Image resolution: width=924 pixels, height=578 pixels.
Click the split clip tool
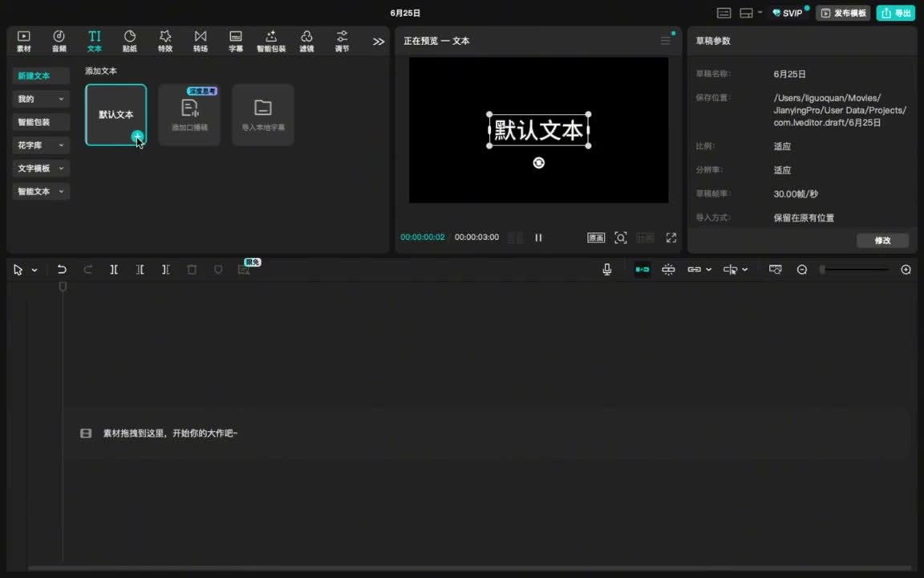point(114,270)
